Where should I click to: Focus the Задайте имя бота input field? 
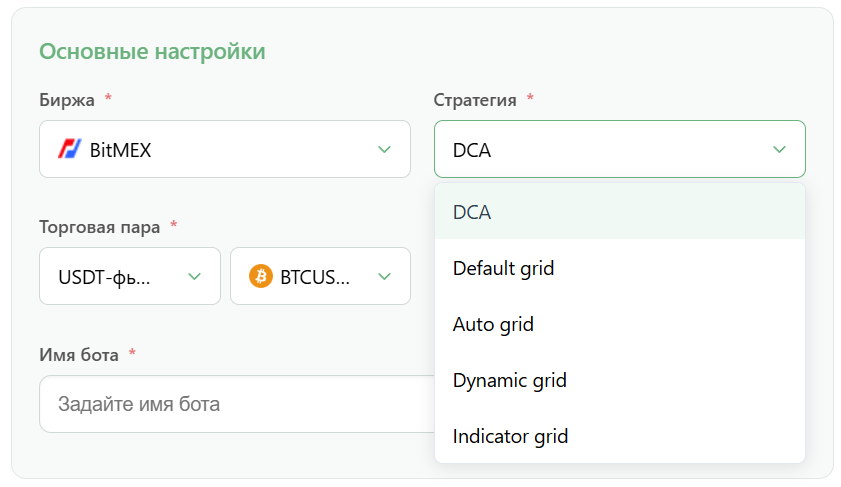click(237, 404)
